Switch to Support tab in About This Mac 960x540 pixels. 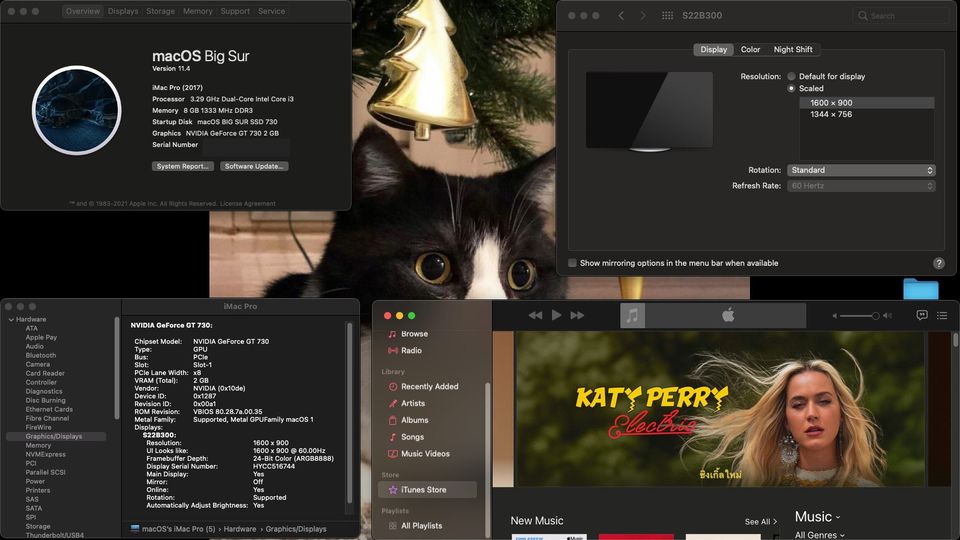(x=235, y=11)
